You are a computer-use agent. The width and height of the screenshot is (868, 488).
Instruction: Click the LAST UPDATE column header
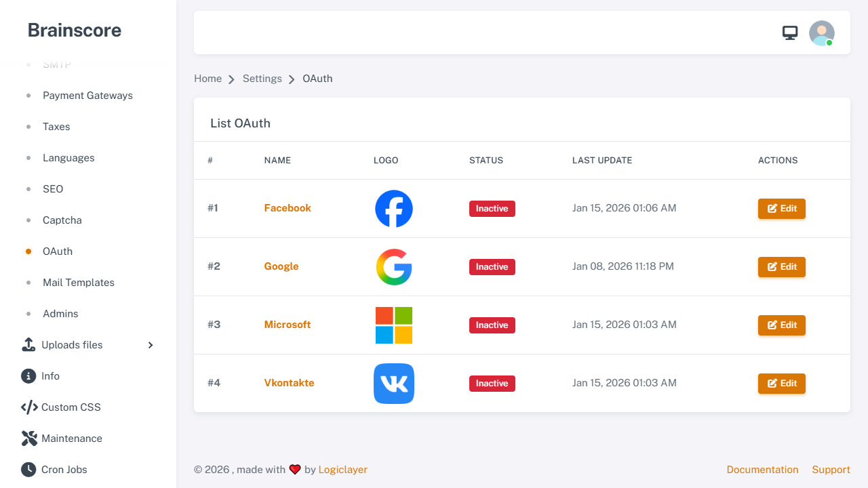pyautogui.click(x=602, y=161)
